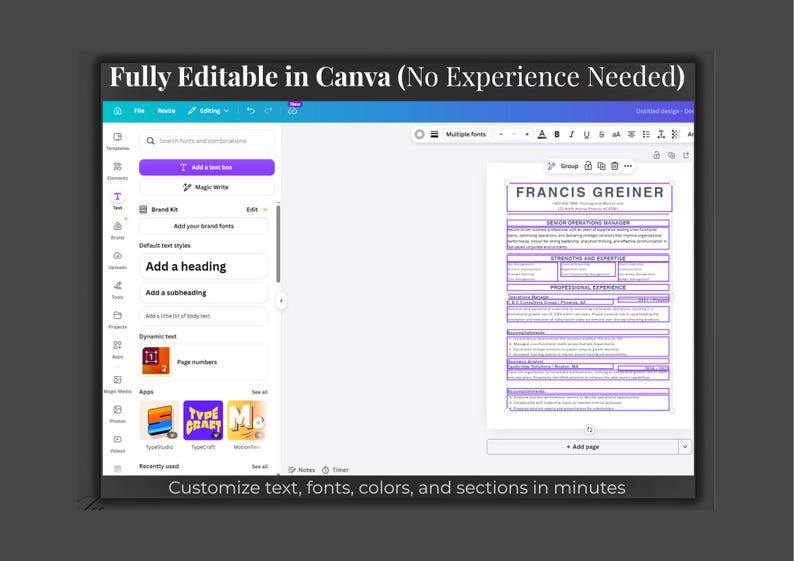Click the Home icon in top bar
The width and height of the screenshot is (794, 561).
tap(117, 110)
